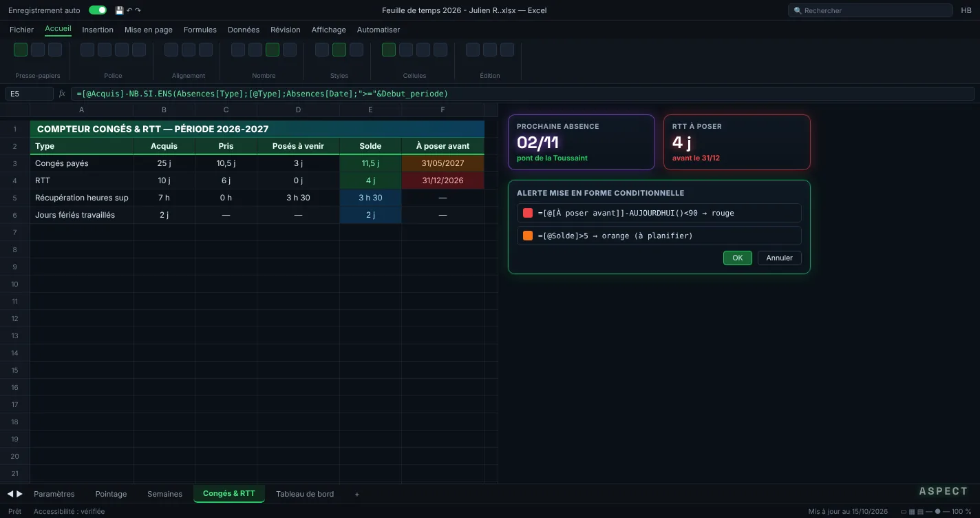Click the zoom in dash right of slider
980x518 pixels.
coord(946,512)
